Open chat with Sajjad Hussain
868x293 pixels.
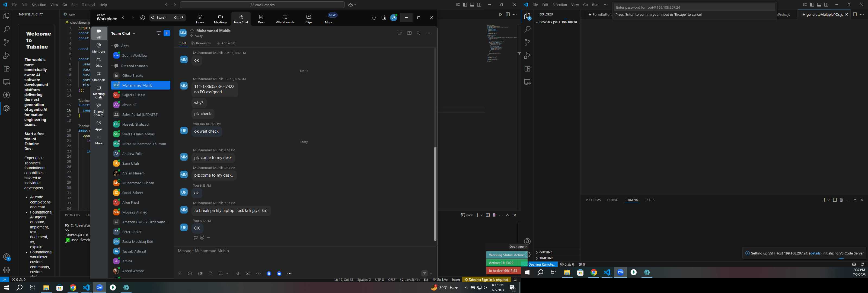pos(141,95)
